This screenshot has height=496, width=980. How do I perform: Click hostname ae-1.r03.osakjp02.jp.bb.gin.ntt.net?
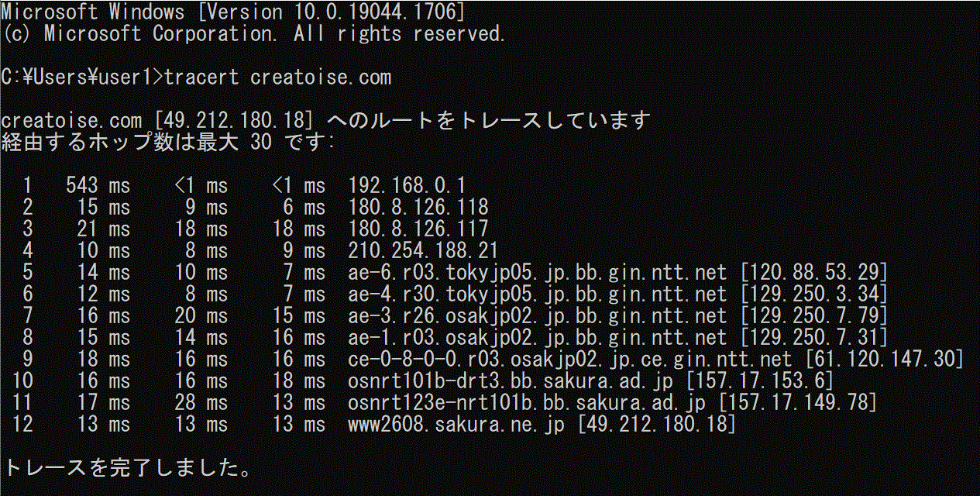click(538, 338)
